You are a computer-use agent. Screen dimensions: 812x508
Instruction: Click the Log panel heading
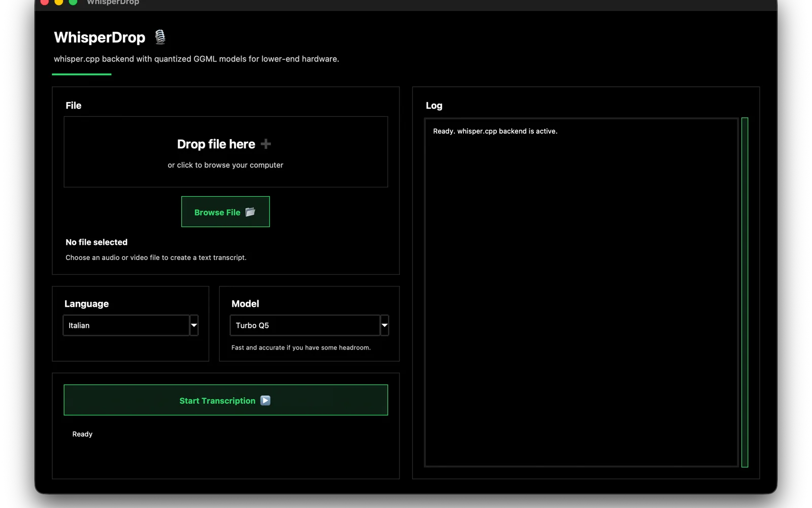pos(434,106)
